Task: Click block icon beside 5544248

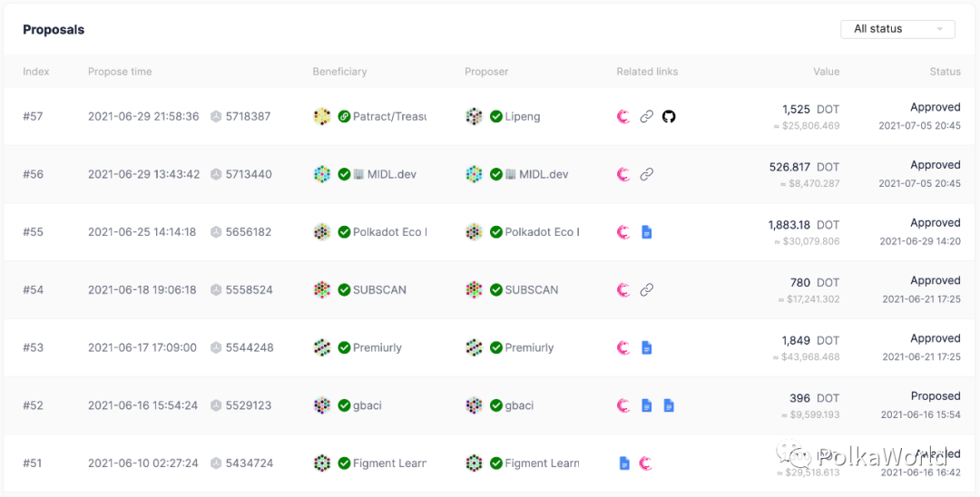Action: pyautogui.click(x=216, y=347)
